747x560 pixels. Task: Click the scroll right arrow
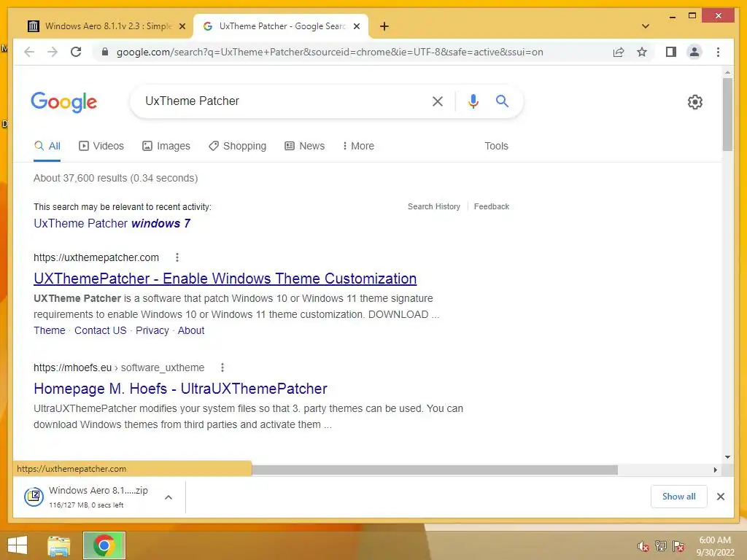715,470
